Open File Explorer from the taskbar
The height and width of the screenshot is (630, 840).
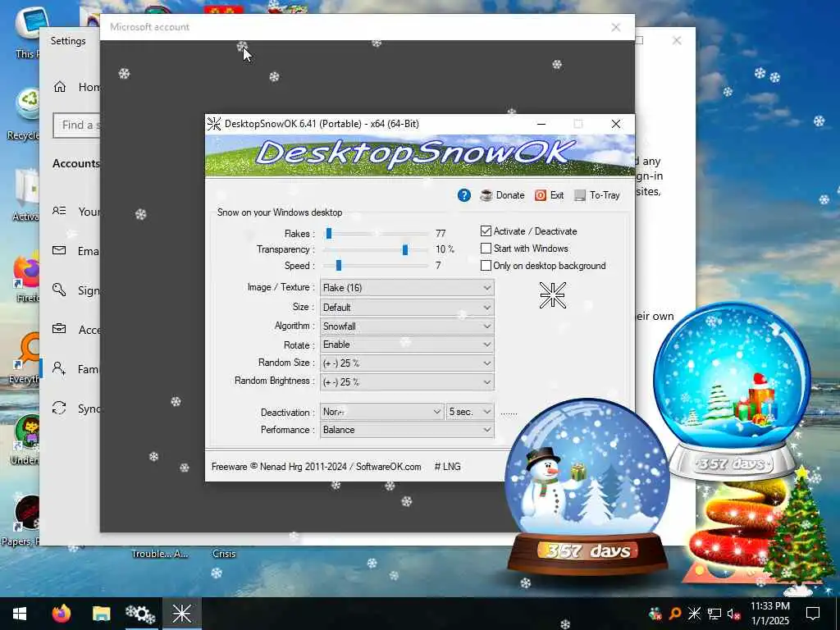pos(101,614)
